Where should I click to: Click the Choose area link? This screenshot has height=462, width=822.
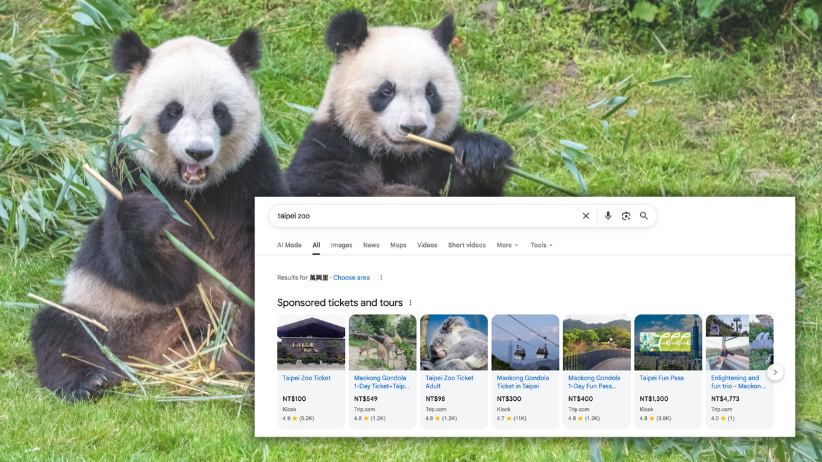coord(351,277)
